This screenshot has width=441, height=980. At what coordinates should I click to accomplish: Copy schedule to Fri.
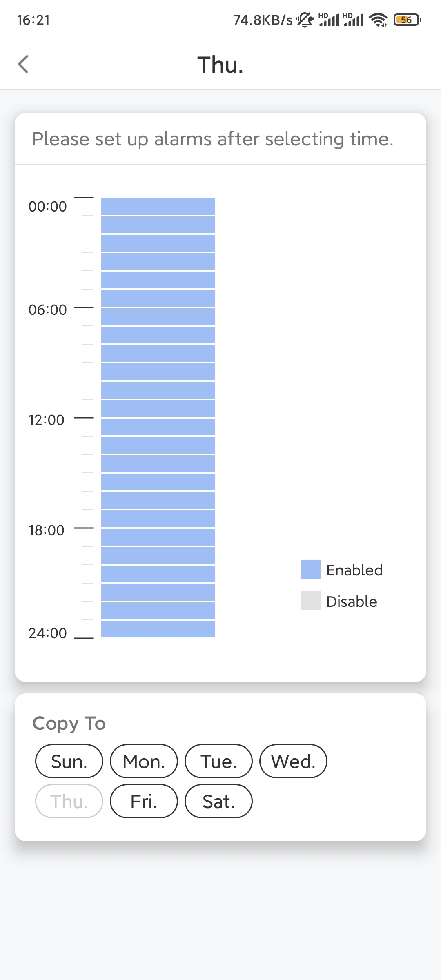coord(144,801)
